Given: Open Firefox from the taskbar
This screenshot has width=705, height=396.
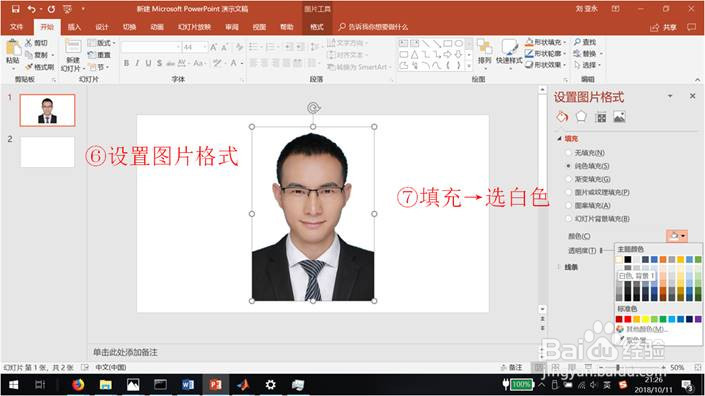Looking at the screenshot, I should [x=78, y=385].
